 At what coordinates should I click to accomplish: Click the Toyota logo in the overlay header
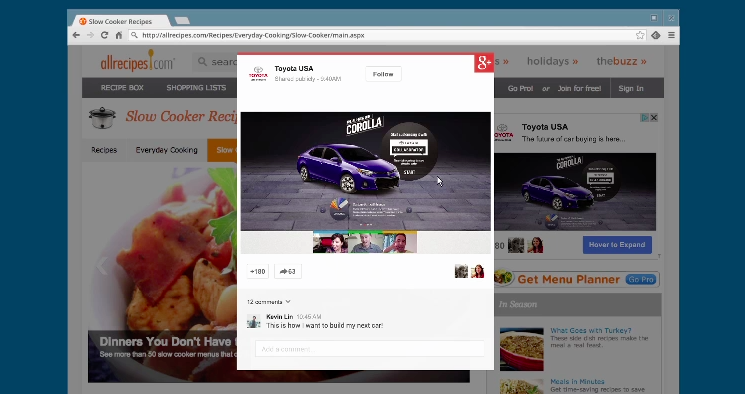coord(258,74)
